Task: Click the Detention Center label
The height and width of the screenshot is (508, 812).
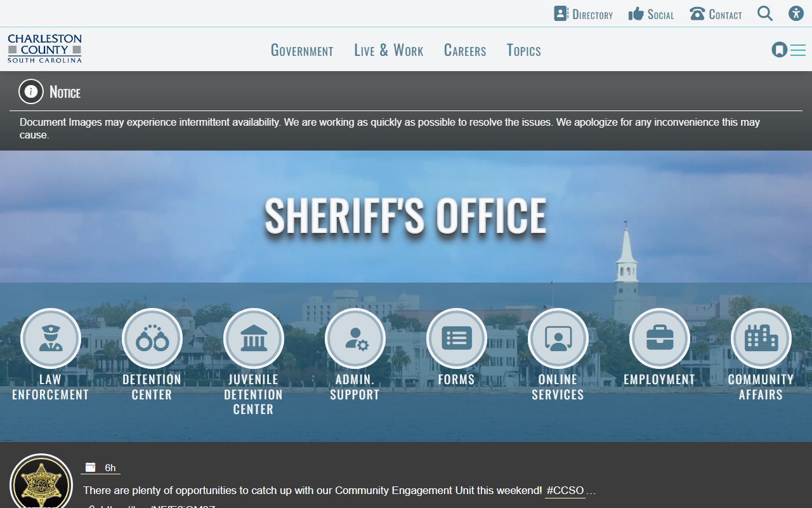Action: pos(152,387)
